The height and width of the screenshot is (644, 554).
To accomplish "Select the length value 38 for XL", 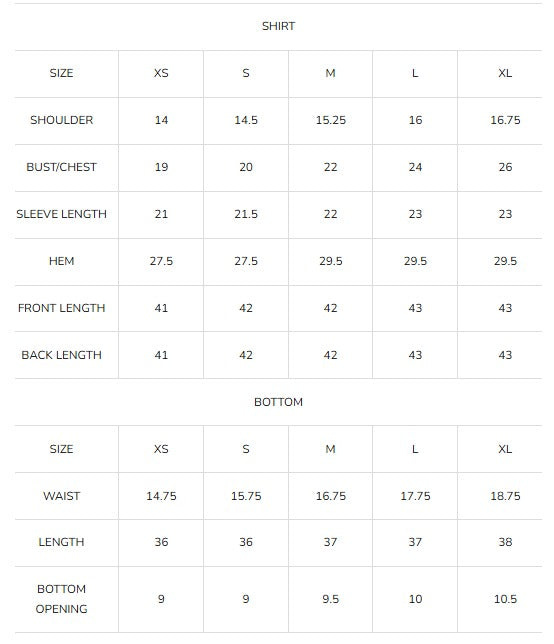I will (x=505, y=542).
